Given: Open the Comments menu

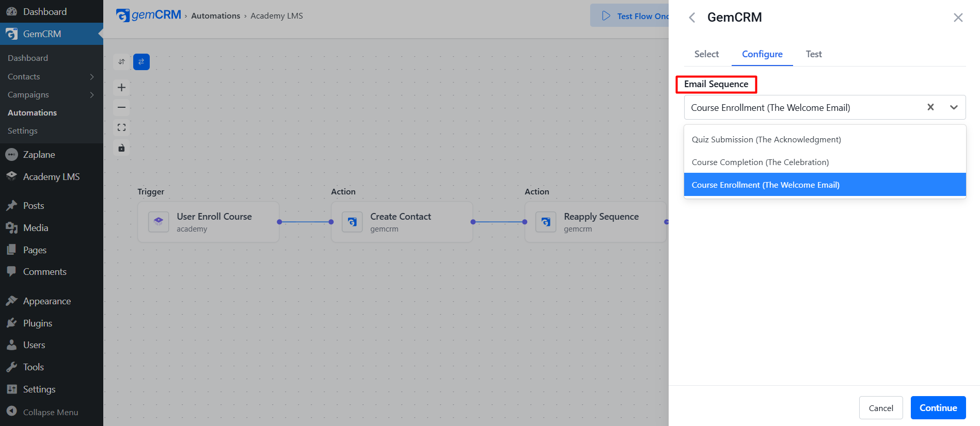Looking at the screenshot, I should click(52, 272).
